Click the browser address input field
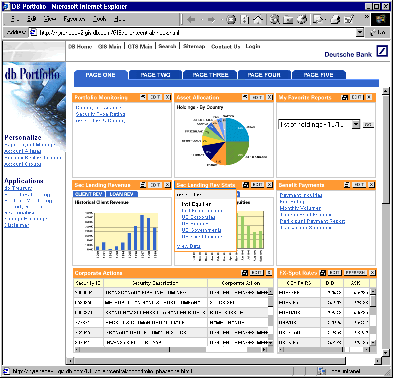 [x=196, y=32]
